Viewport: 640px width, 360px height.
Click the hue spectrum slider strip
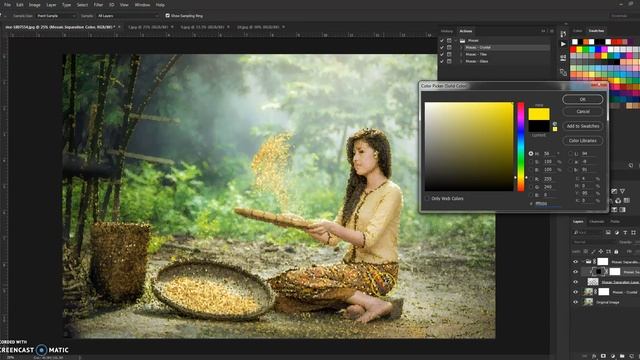pyautogui.click(x=521, y=147)
